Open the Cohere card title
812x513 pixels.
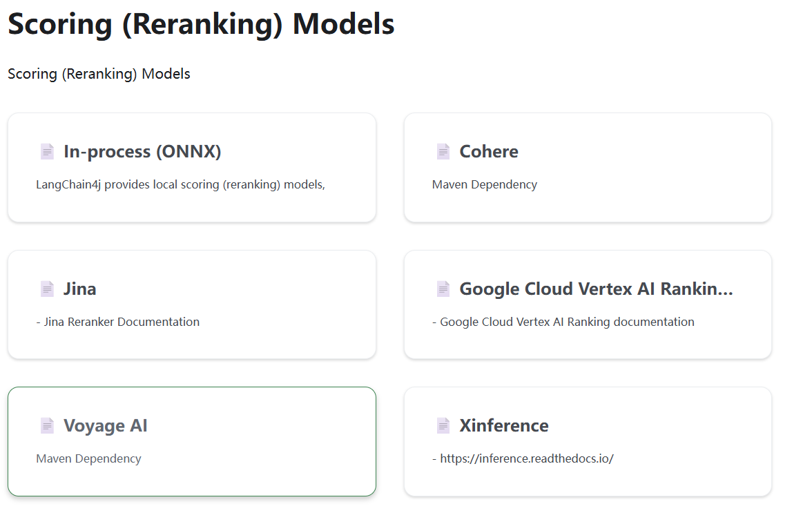[489, 152]
